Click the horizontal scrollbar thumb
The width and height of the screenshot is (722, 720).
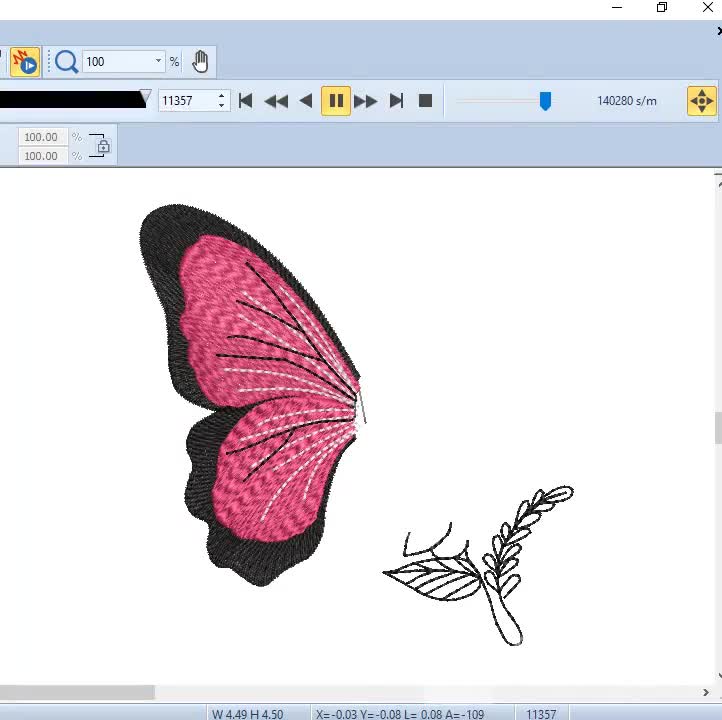coord(77,692)
